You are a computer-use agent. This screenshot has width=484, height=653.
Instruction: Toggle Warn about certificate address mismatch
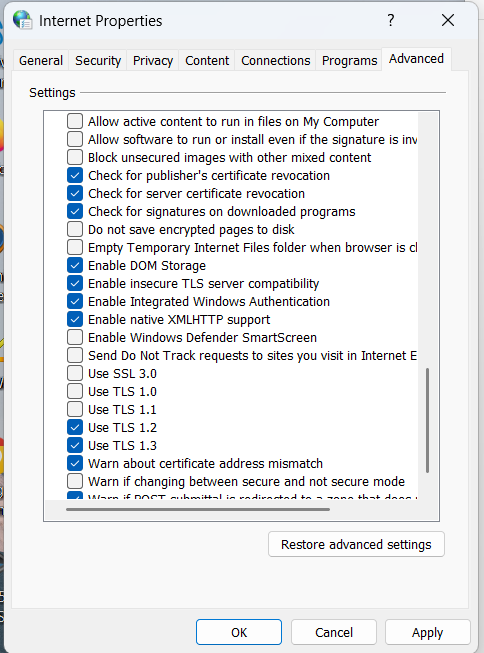point(75,463)
